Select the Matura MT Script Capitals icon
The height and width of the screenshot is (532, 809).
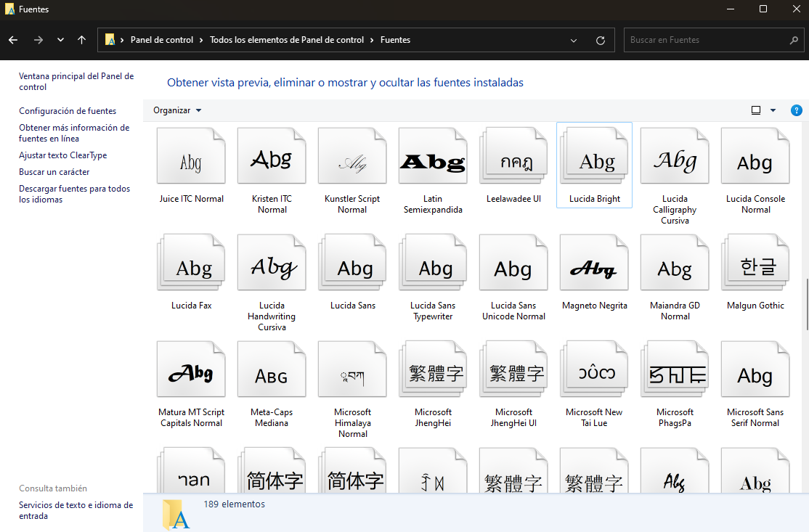coord(192,369)
